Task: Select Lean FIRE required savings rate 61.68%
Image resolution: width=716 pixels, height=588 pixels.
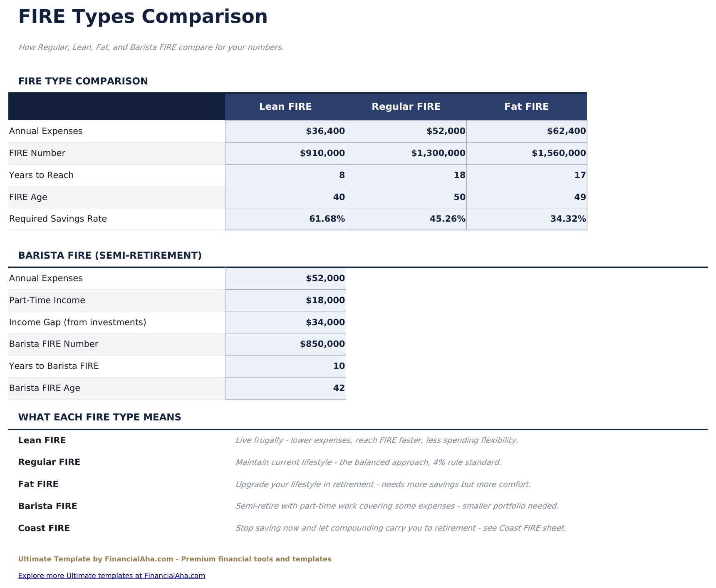Action: [x=285, y=219]
